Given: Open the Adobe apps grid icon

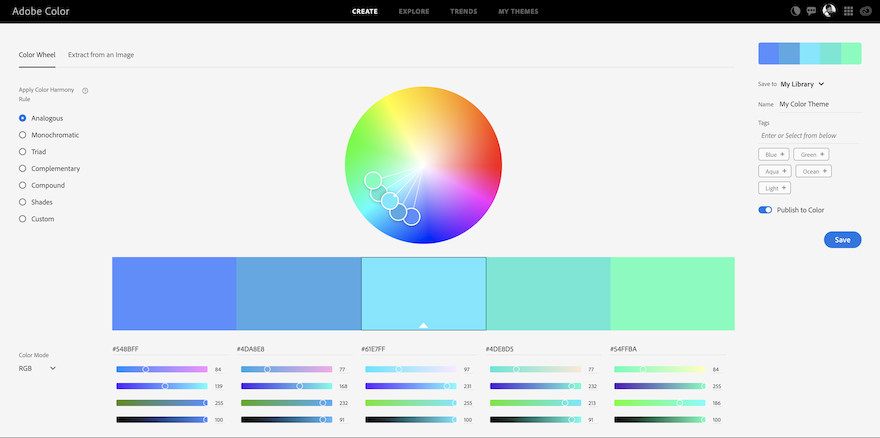Looking at the screenshot, I should 848,11.
